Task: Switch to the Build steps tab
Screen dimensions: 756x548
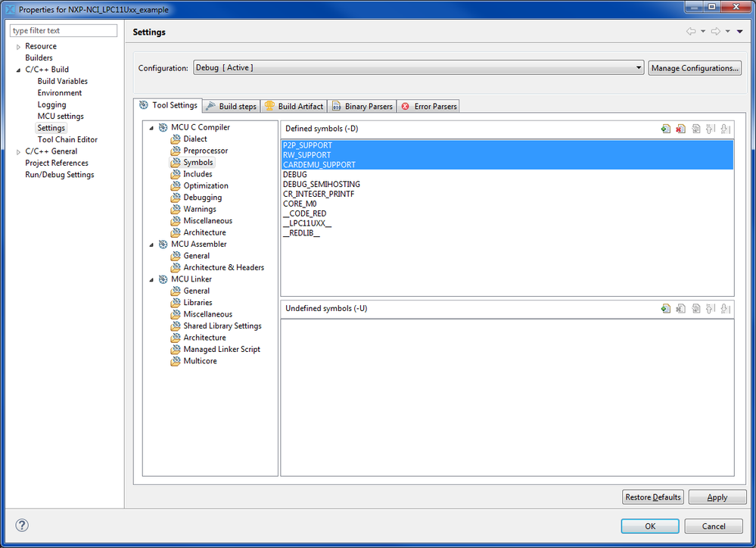Action: click(x=232, y=106)
